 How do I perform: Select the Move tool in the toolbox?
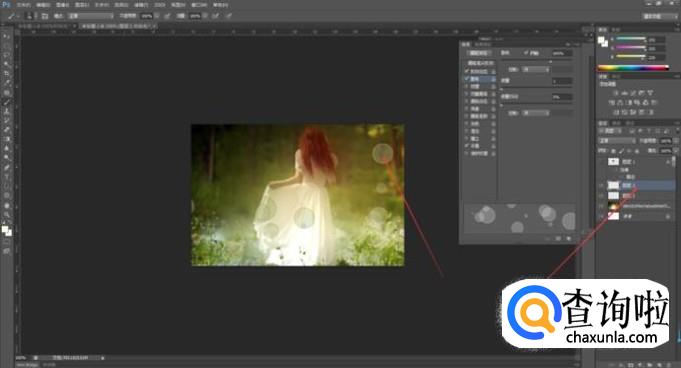(7, 37)
